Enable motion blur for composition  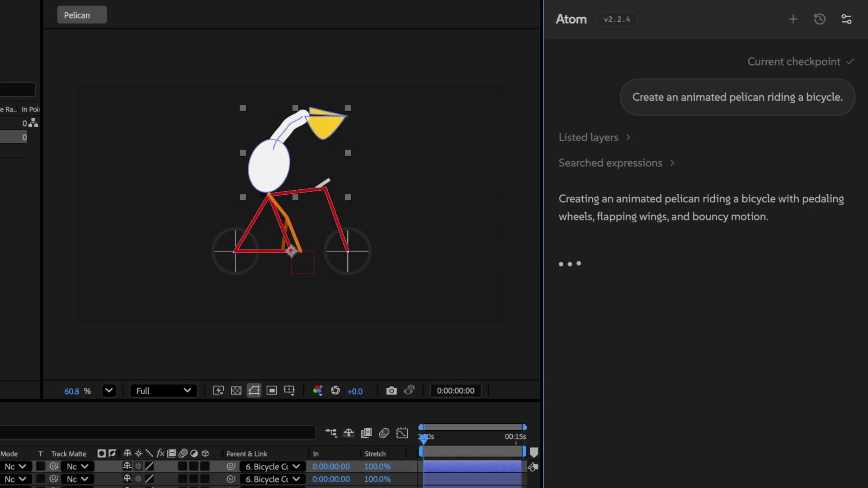click(x=384, y=433)
